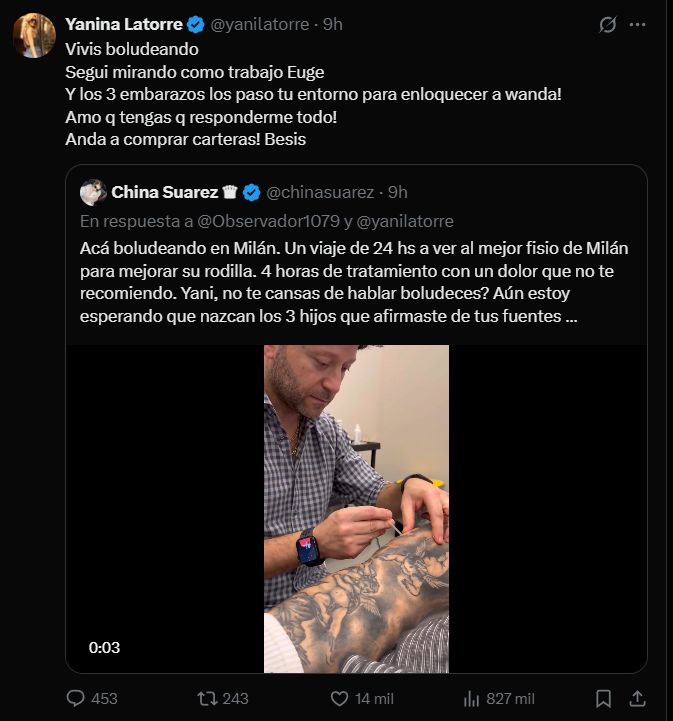Like the tweet with heart icon
This screenshot has height=721, width=673.
coord(340,698)
